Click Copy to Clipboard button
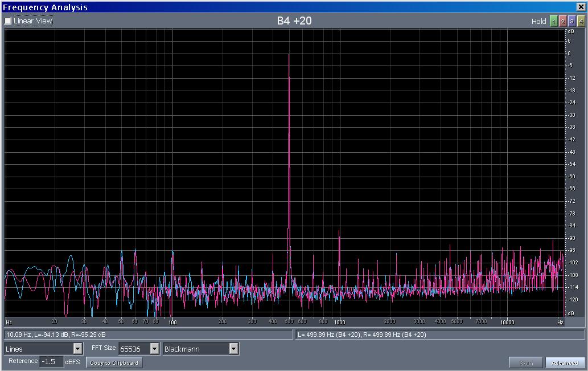Screen dimensions: 588x371 pos(114,363)
